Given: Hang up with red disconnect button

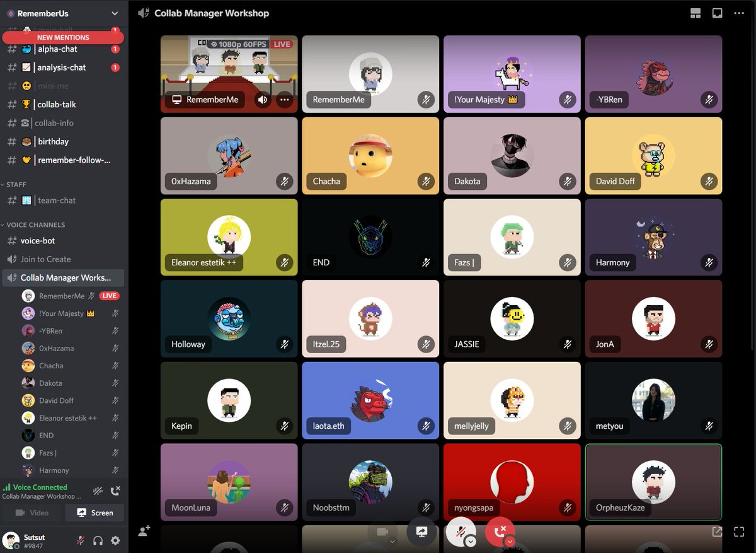Looking at the screenshot, I should [500, 532].
